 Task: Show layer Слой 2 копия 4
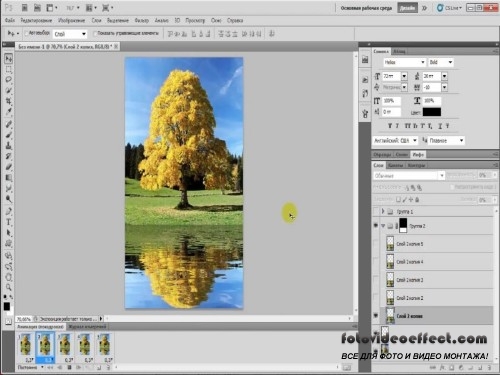[376, 262]
